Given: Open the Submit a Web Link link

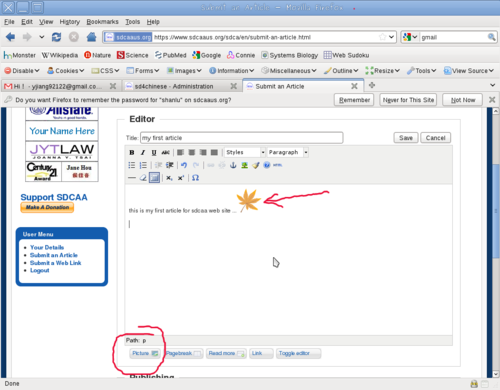Looking at the screenshot, I should pyautogui.click(x=55, y=263).
